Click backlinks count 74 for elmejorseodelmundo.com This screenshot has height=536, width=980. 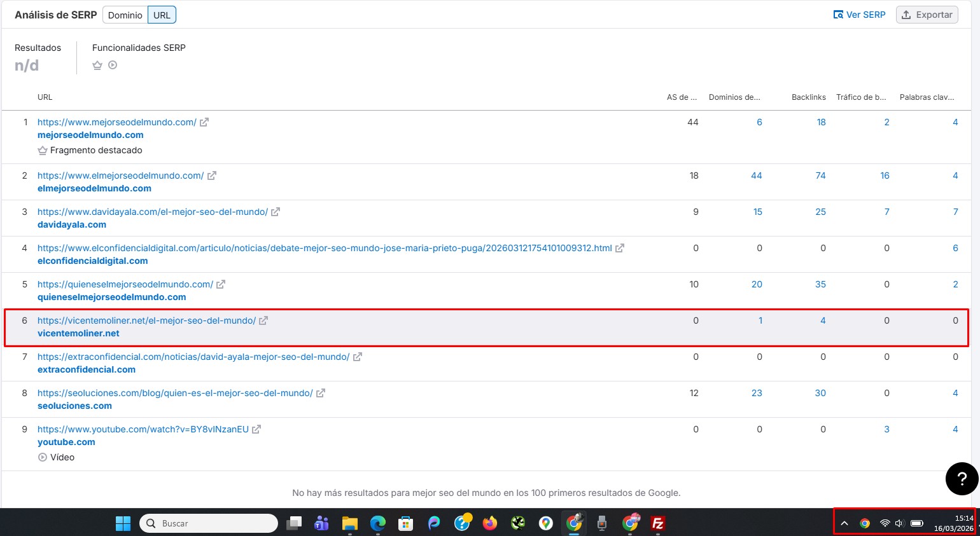820,175
